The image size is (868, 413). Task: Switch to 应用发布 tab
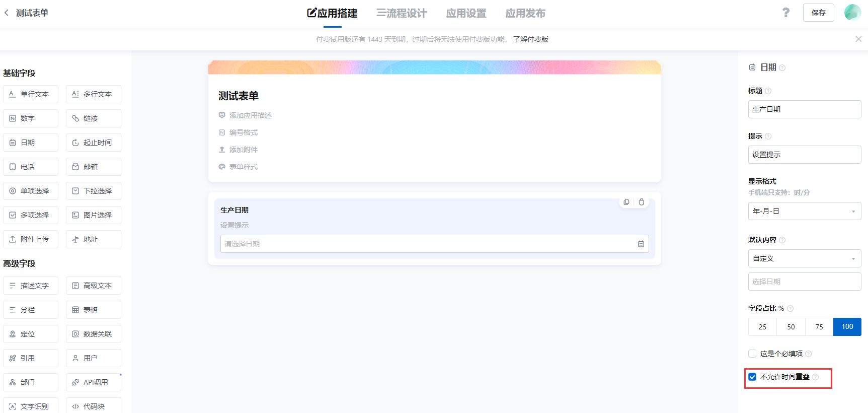525,14
